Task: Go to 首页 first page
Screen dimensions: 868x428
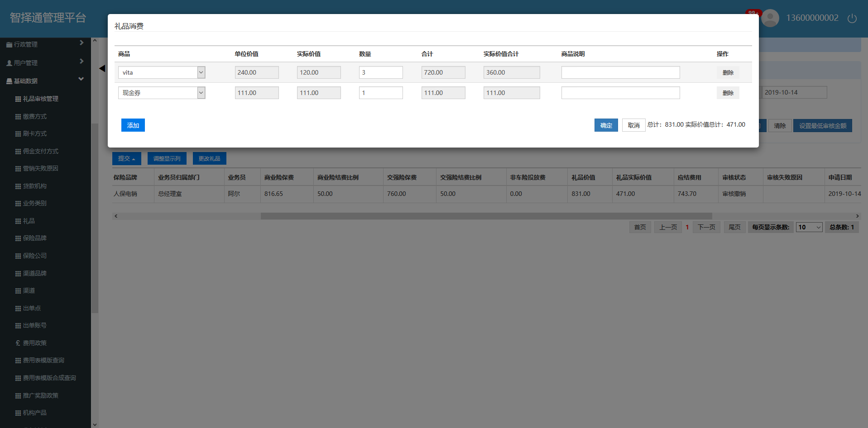Action: 640,227
